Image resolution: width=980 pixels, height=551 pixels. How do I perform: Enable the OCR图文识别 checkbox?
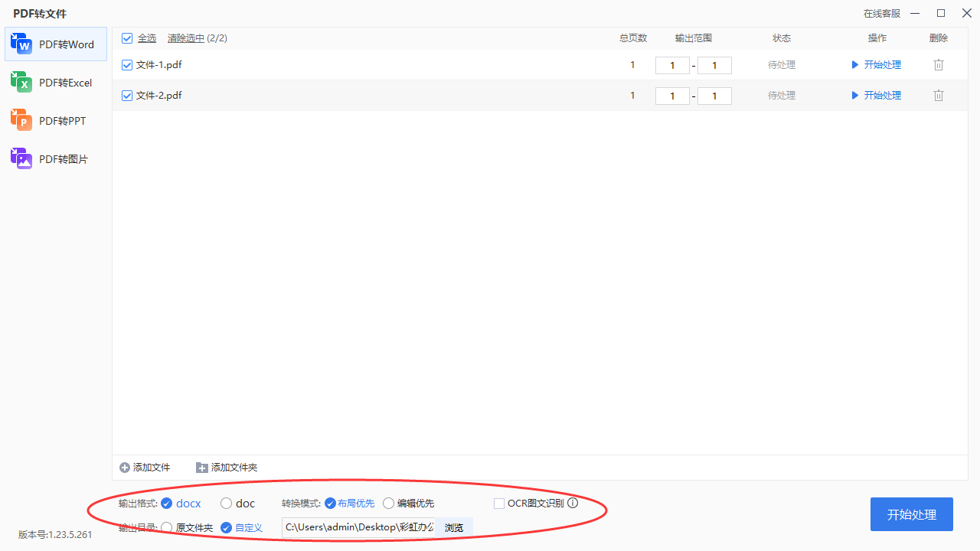[499, 503]
